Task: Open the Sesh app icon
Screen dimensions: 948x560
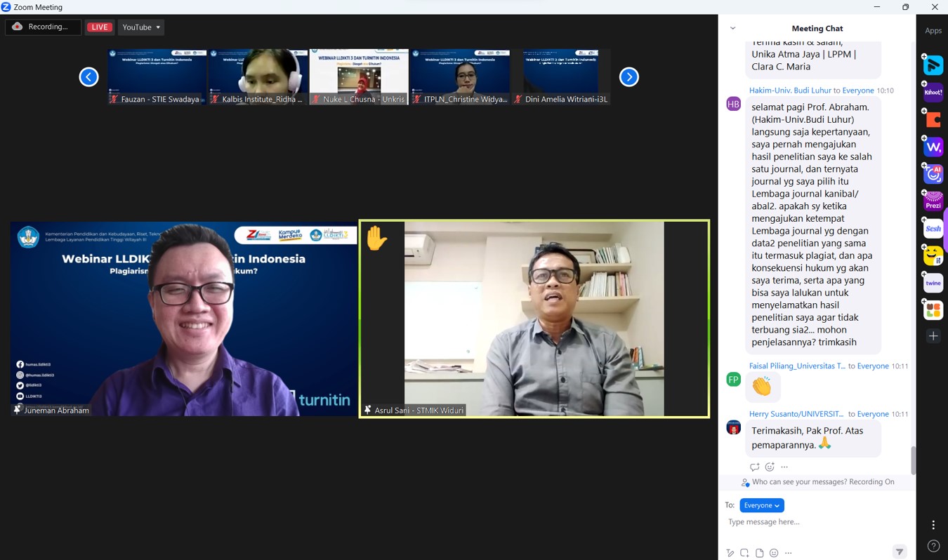Action: (x=933, y=229)
